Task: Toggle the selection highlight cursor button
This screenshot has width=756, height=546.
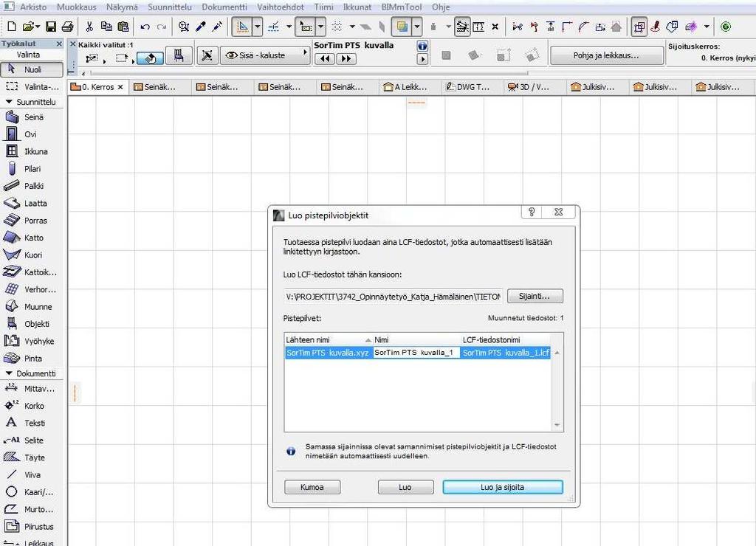Action: (x=306, y=27)
